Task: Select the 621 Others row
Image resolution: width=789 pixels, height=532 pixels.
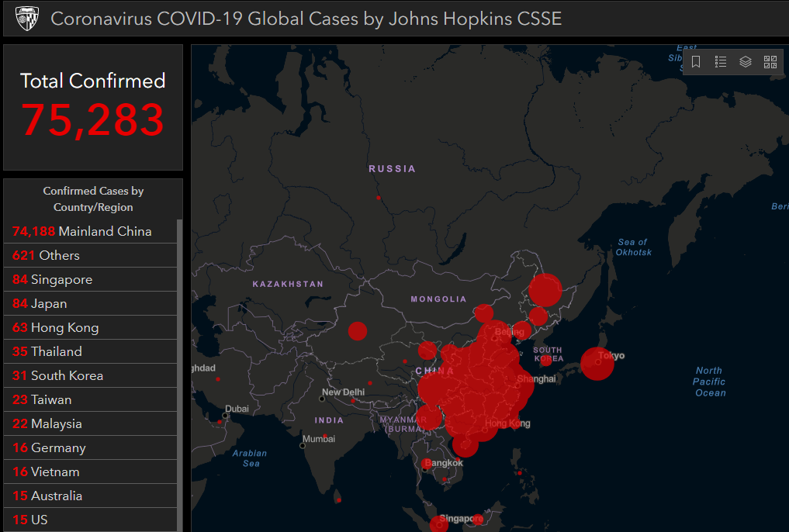Action: click(x=90, y=255)
